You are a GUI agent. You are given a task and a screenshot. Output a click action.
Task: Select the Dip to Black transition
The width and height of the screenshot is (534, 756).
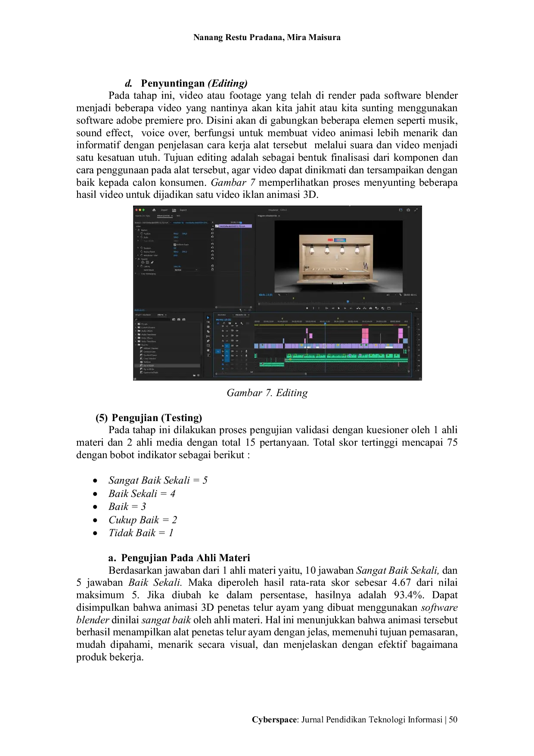(x=149, y=366)
